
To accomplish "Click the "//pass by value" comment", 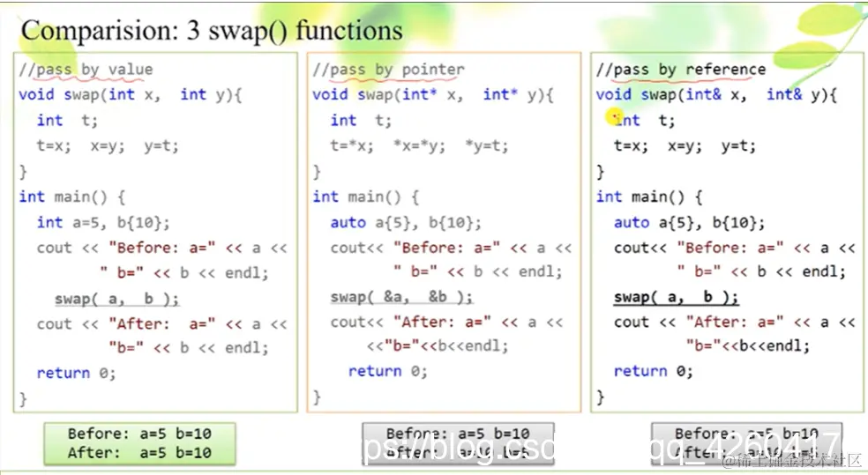I will point(86,70).
